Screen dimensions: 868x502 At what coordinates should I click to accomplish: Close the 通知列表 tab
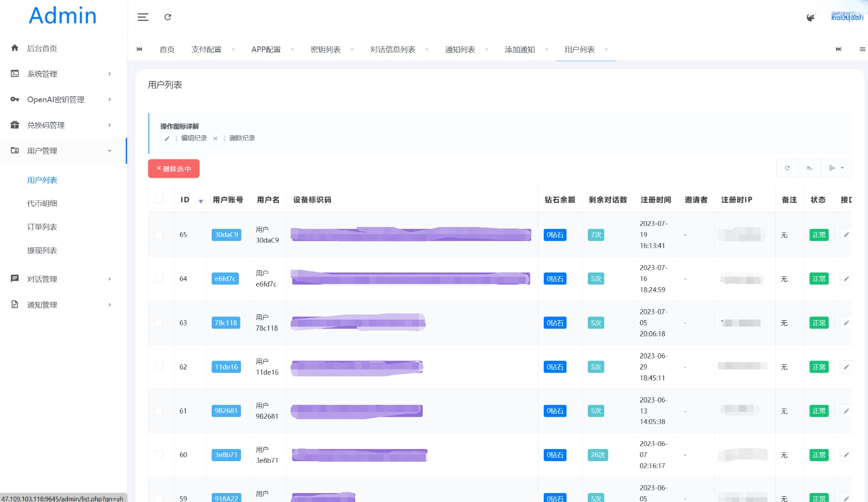(487, 49)
